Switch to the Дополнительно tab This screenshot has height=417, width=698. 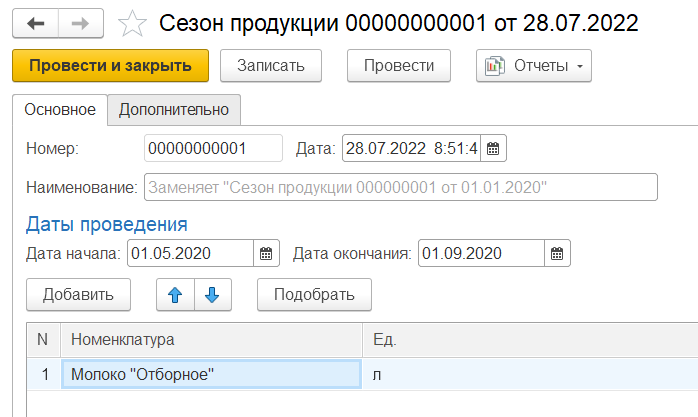[174, 109]
